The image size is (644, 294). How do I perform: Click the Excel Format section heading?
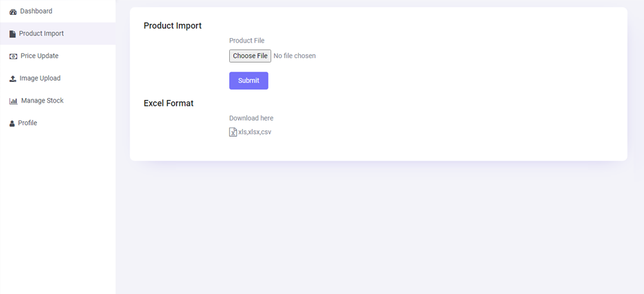[168, 103]
